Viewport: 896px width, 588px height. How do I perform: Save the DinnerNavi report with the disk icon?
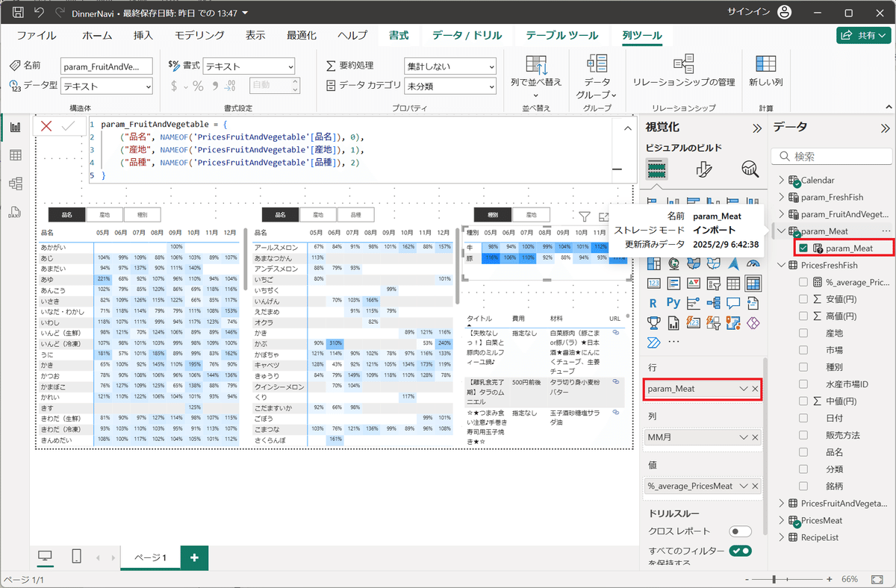click(x=19, y=13)
